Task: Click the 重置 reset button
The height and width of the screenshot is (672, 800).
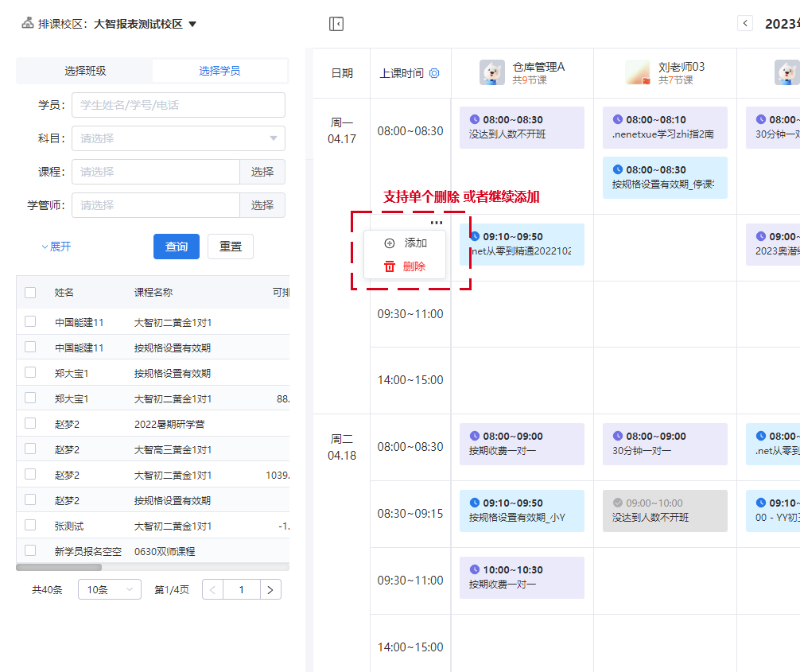Action: click(231, 247)
